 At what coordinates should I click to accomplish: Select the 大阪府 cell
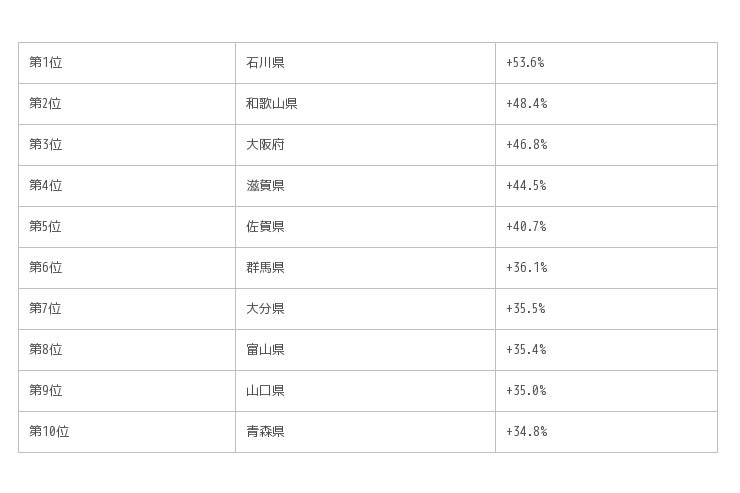[x=265, y=145]
